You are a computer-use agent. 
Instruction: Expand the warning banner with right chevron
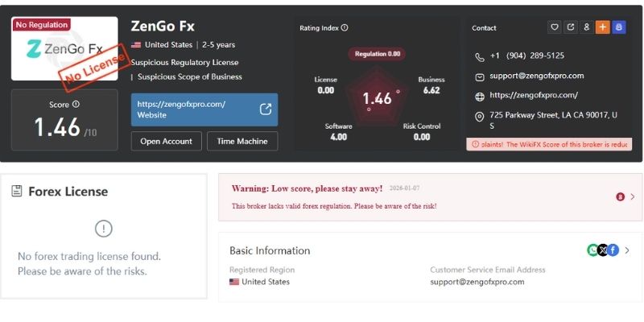click(x=633, y=197)
